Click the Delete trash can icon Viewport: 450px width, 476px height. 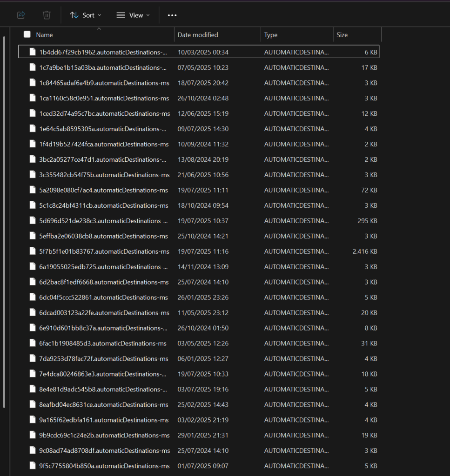[x=47, y=15]
